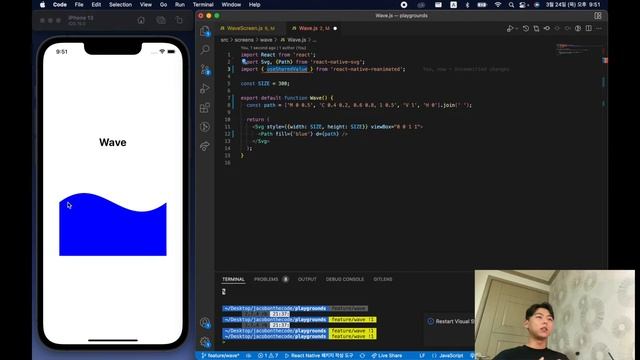Click the errors and warnings count in status bar
The image size is (640, 360).
click(x=268, y=356)
